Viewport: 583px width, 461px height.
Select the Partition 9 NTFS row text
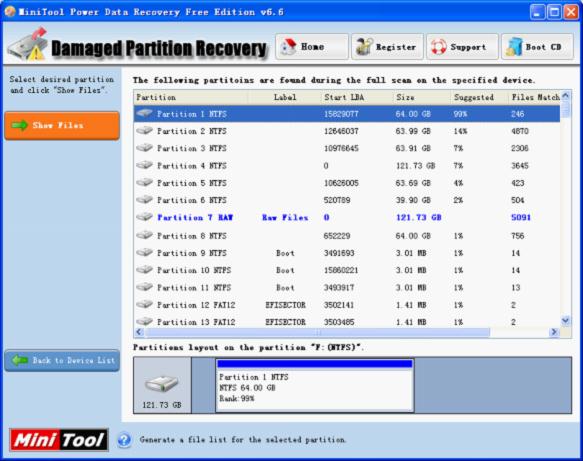(191, 253)
